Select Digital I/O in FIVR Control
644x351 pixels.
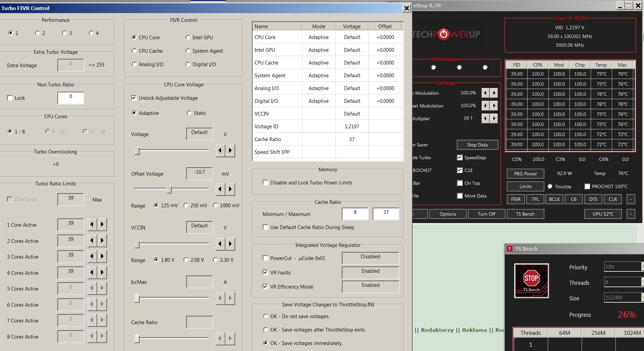(188, 64)
